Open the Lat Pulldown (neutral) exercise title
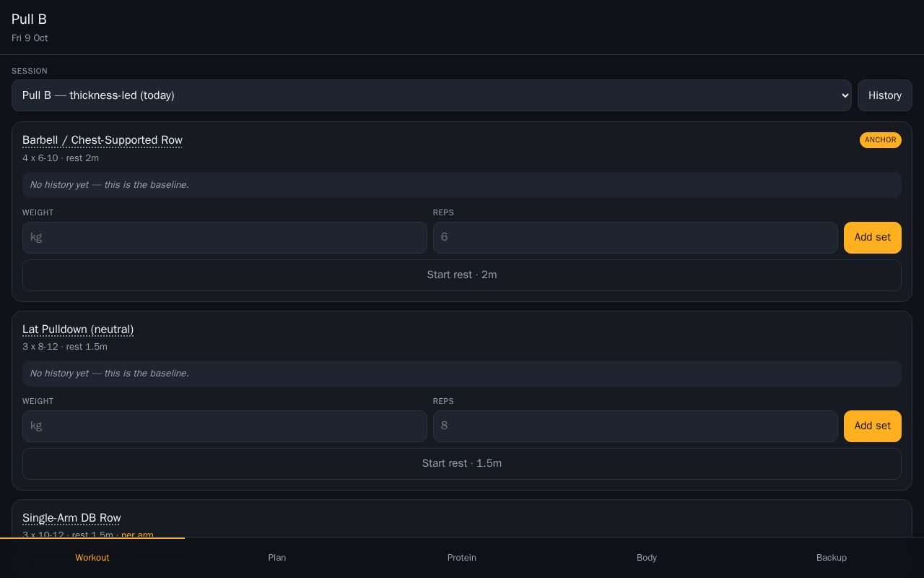 (x=78, y=329)
